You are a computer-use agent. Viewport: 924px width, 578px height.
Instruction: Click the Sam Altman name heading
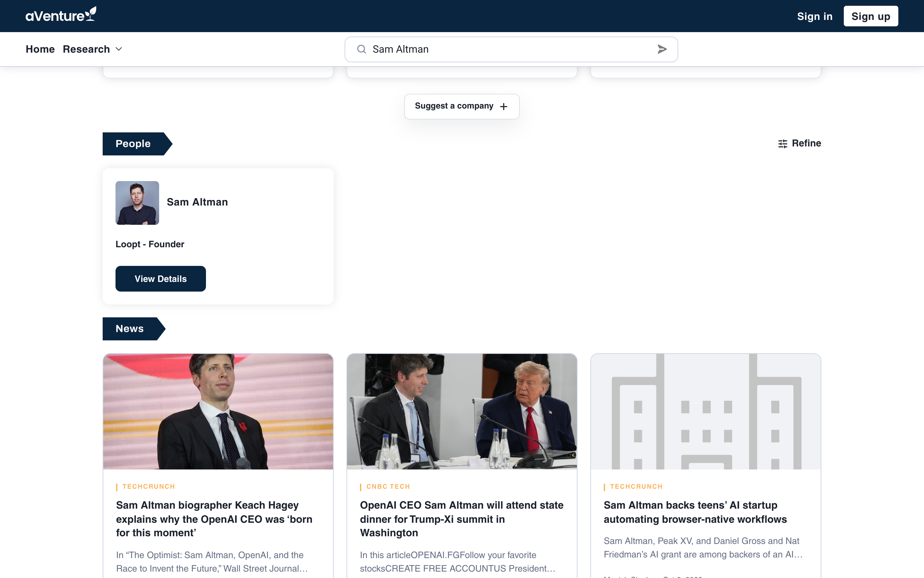point(197,202)
